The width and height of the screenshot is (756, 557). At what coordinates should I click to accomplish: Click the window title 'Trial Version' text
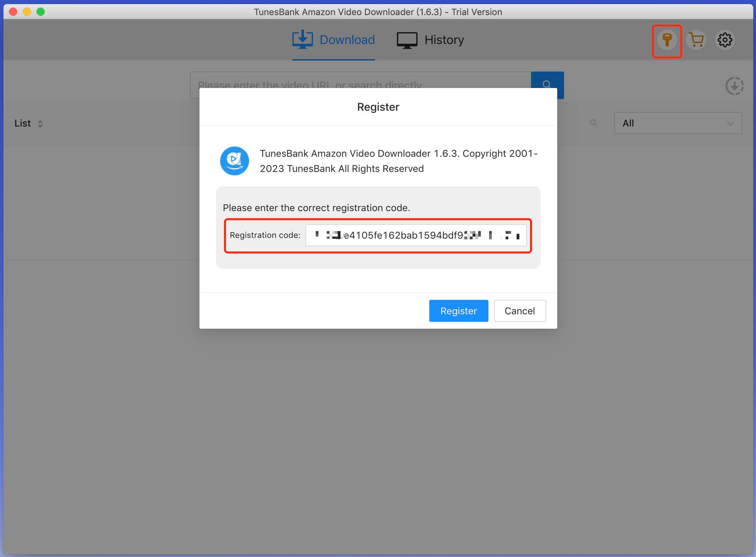pyautogui.click(x=476, y=12)
